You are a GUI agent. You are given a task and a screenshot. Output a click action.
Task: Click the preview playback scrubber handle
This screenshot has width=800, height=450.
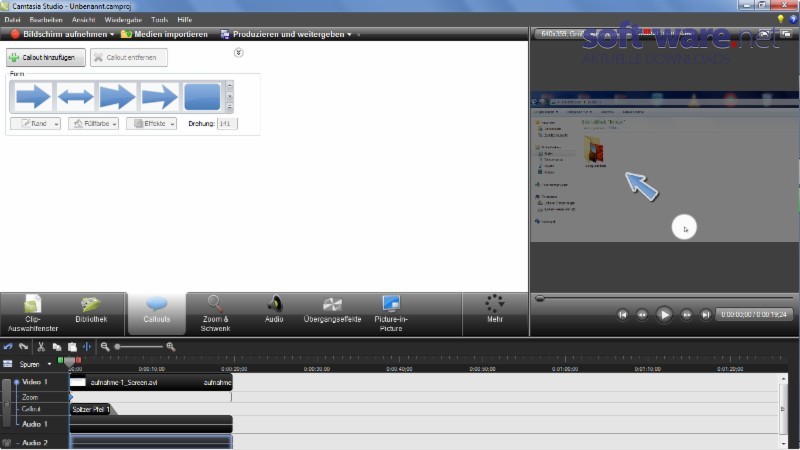539,298
